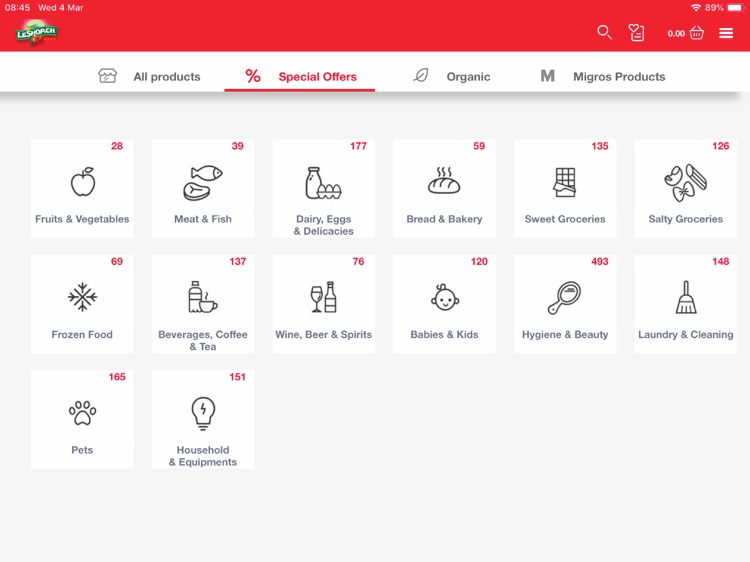Image resolution: width=750 pixels, height=562 pixels.
Task: Click the apple icon for Fruits & Vegetables
Action: pos(83,182)
